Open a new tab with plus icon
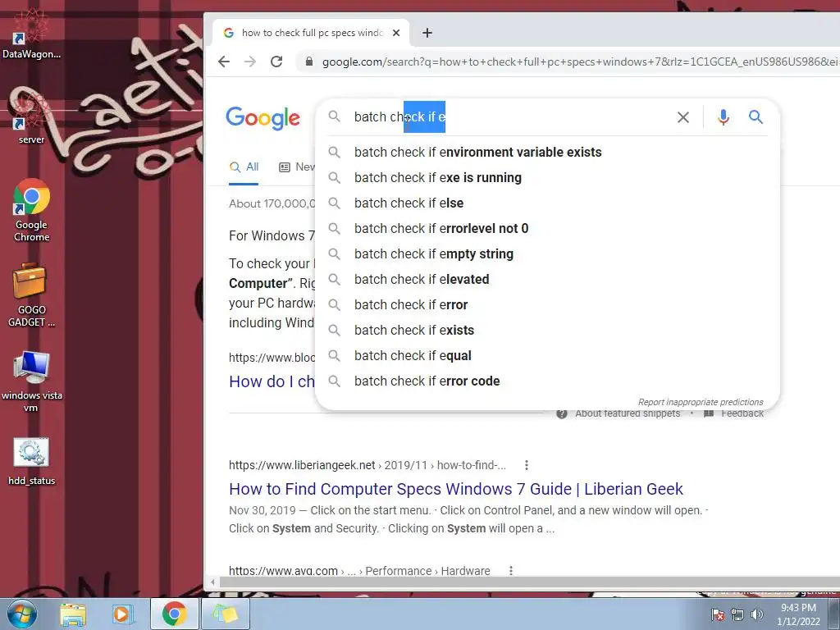 pyautogui.click(x=427, y=33)
